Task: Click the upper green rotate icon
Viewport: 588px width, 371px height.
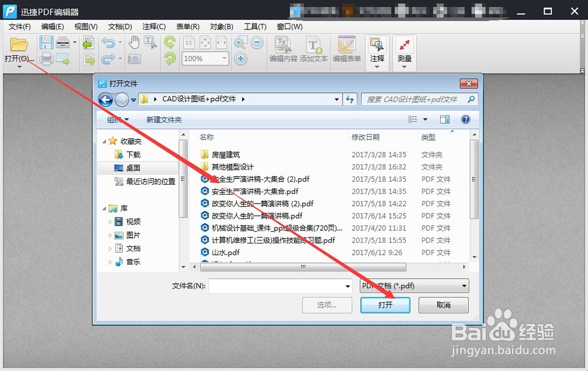Action: pyautogui.click(x=170, y=42)
